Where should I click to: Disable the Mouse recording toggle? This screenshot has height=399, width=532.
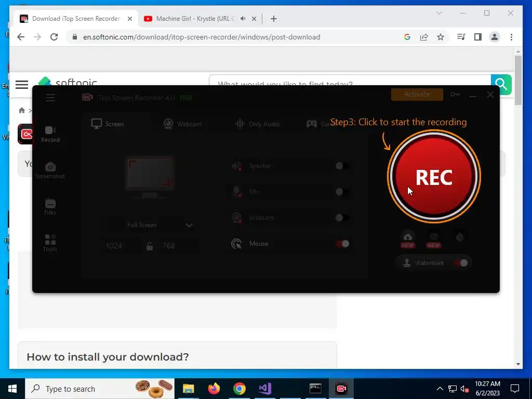(342, 244)
